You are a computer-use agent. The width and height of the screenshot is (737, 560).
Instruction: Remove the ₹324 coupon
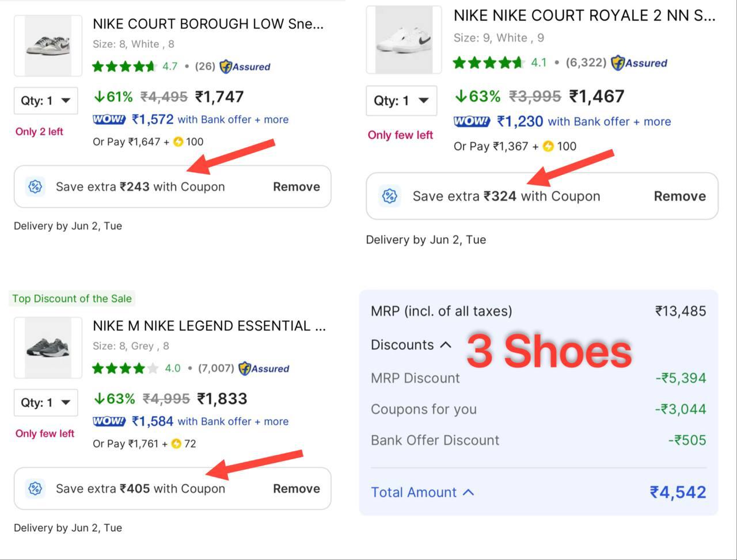click(x=679, y=196)
